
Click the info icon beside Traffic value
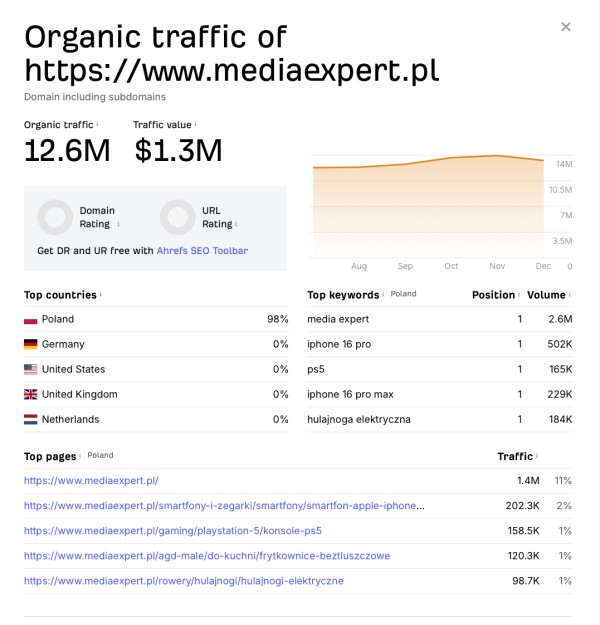195,124
